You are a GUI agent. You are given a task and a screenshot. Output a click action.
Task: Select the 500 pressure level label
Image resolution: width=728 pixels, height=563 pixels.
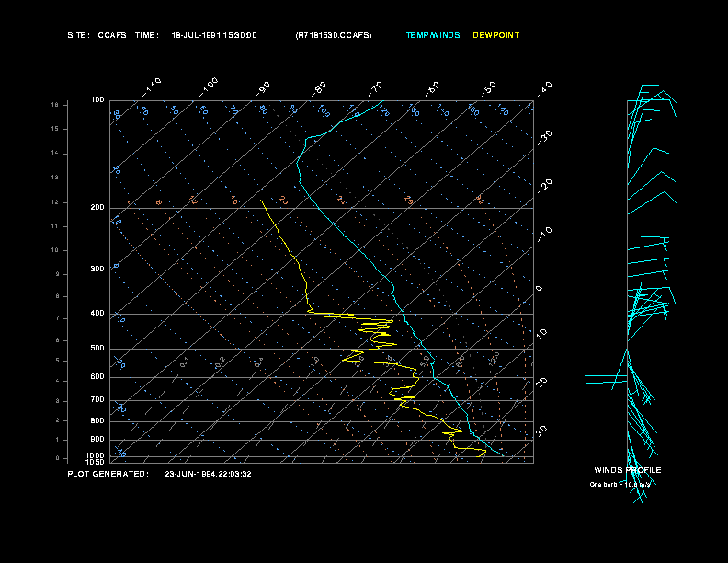click(97, 349)
